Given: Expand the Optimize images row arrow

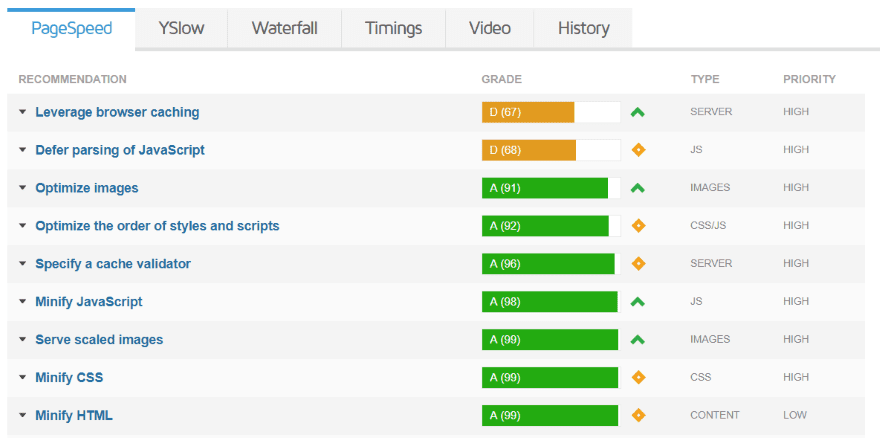Looking at the screenshot, I should 22,188.
